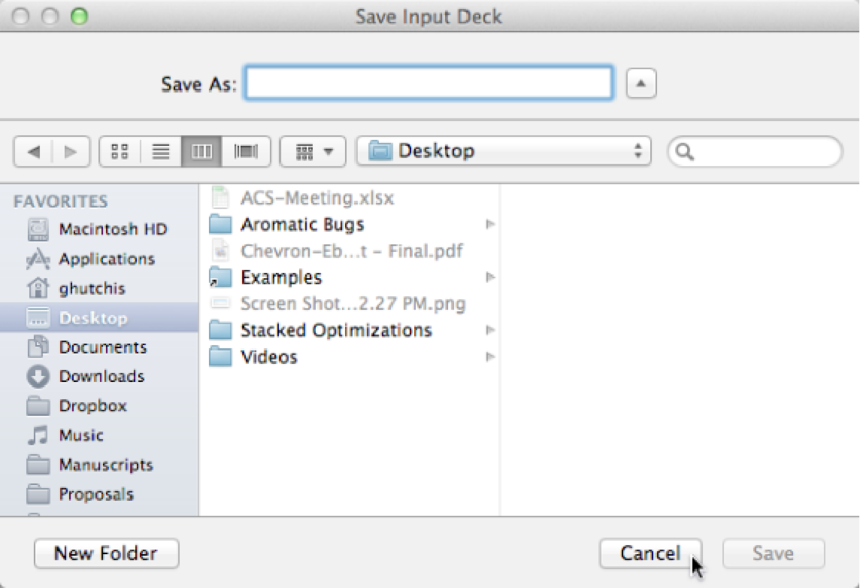This screenshot has width=860, height=588.
Task: Collapse the dialog with the triangle button
Action: click(x=641, y=84)
